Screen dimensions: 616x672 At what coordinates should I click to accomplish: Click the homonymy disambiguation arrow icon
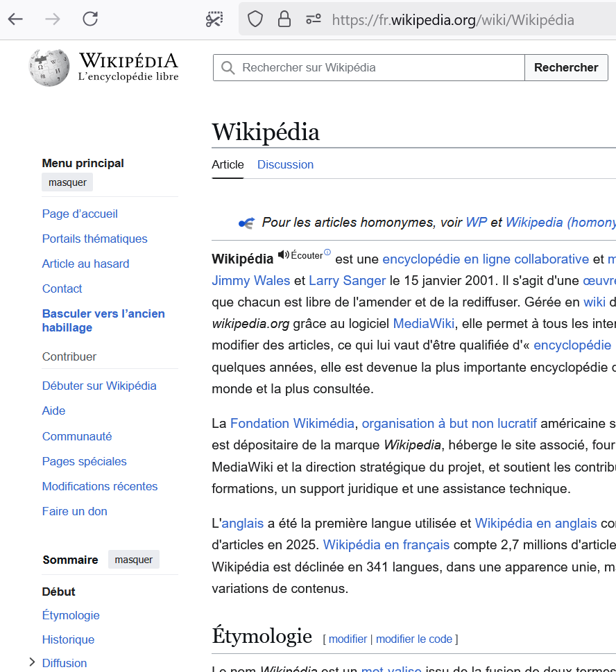(x=246, y=223)
